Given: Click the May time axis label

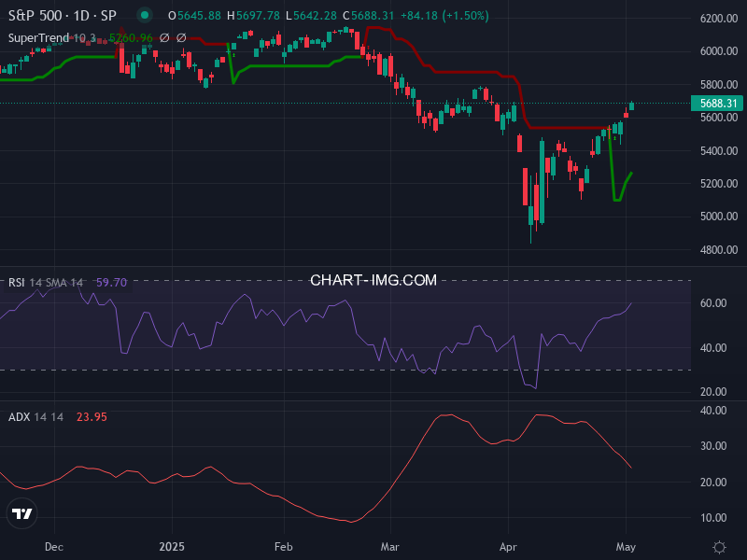Looking at the screenshot, I should (x=626, y=547).
